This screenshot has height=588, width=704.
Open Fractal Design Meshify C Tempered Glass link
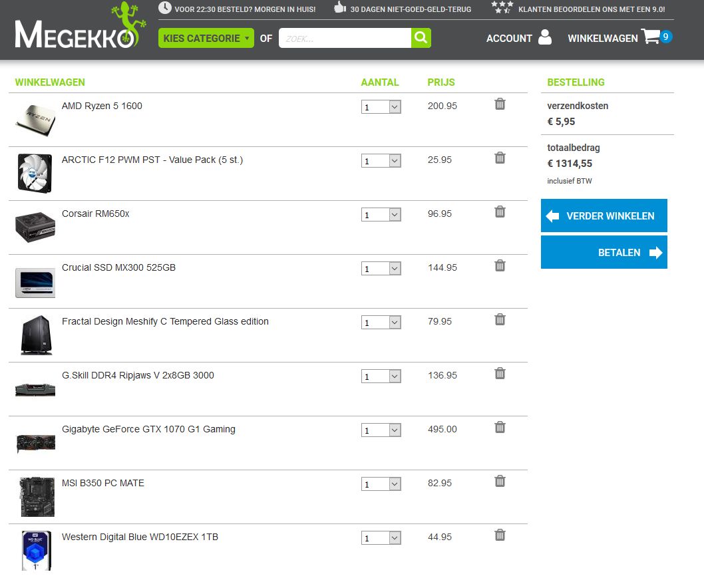165,321
